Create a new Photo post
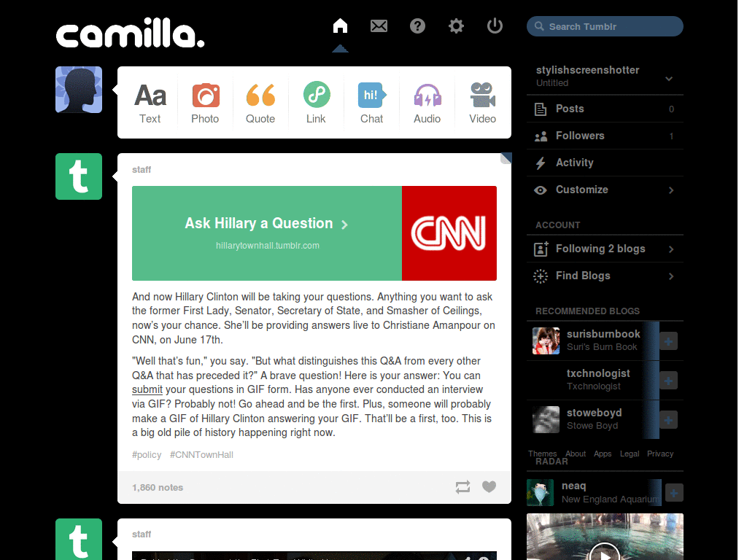This screenshot has width=747, height=560. coord(205,103)
